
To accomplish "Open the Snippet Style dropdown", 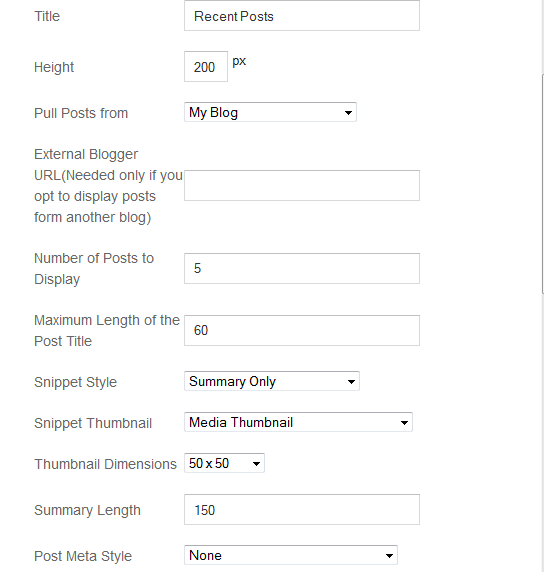I will click(x=272, y=381).
